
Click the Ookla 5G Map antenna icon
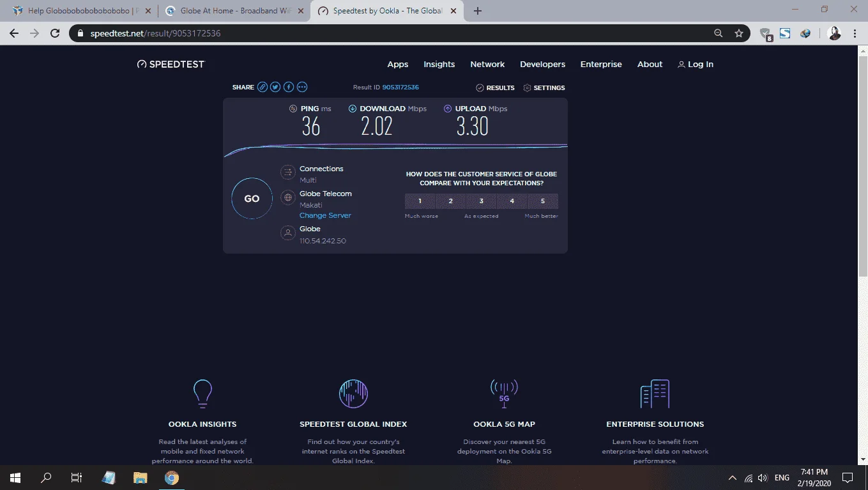point(504,393)
